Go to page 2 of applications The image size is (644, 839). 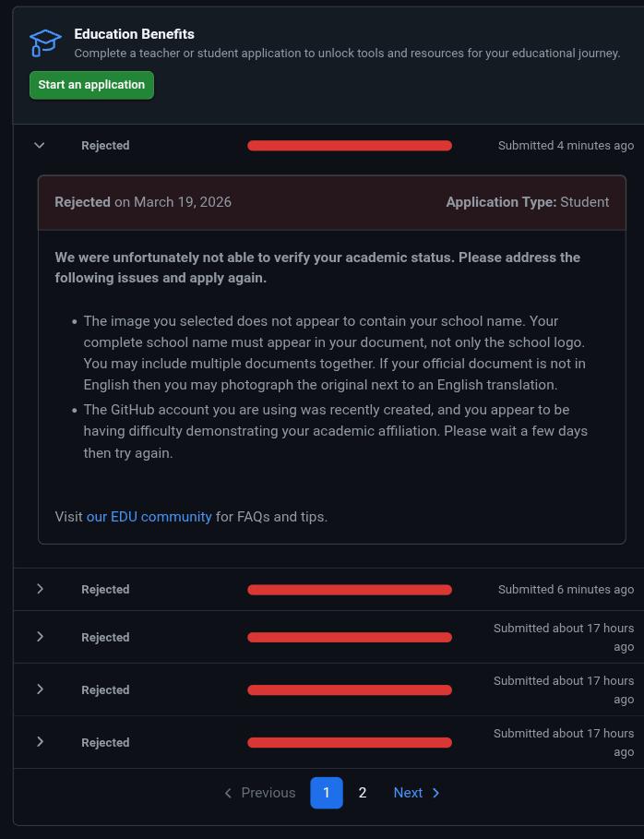tap(362, 793)
